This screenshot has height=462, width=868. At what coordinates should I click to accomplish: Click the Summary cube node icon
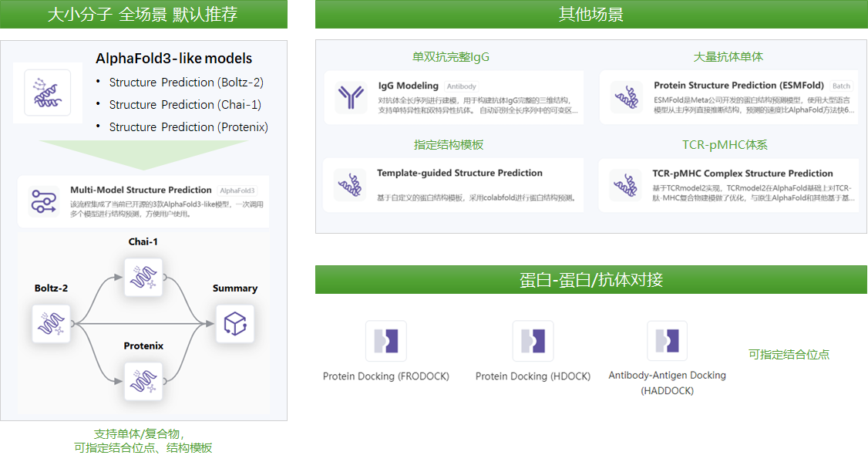click(235, 323)
